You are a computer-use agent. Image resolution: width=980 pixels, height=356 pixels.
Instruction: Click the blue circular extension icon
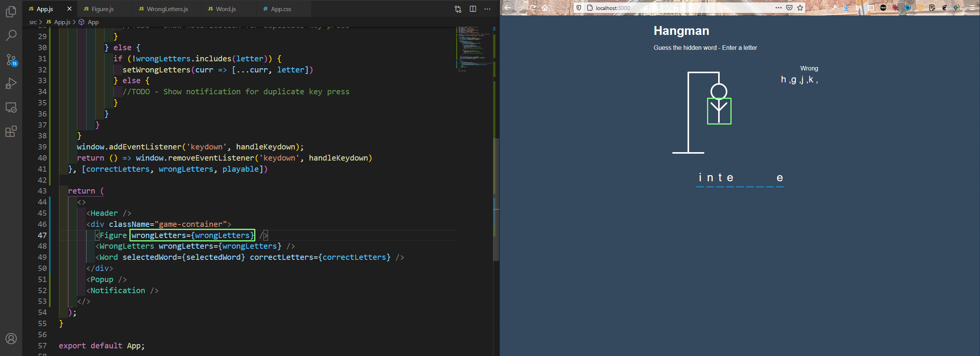[908, 8]
